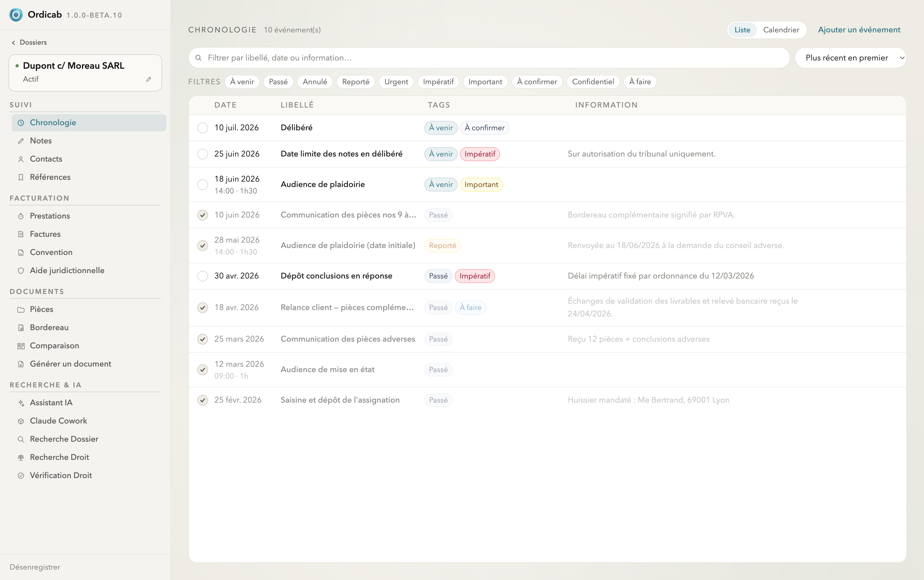
Task: Click the back chevron beside Dossiers
Action: point(13,43)
